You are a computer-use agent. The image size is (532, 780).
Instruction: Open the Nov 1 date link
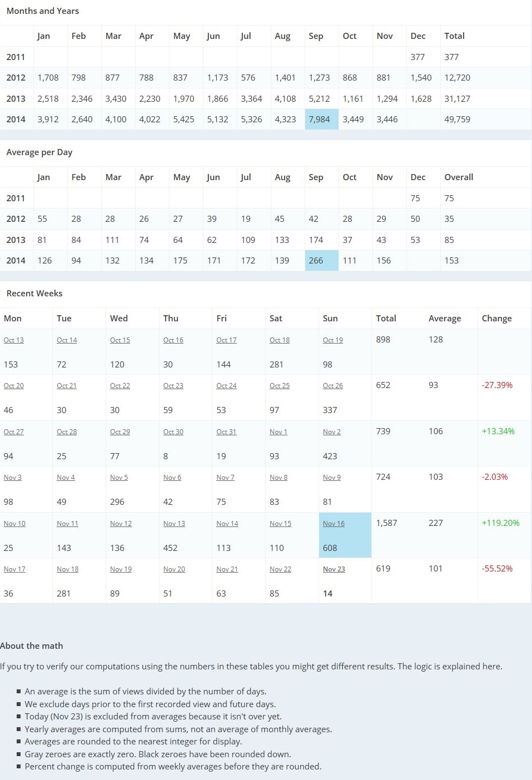(x=278, y=432)
